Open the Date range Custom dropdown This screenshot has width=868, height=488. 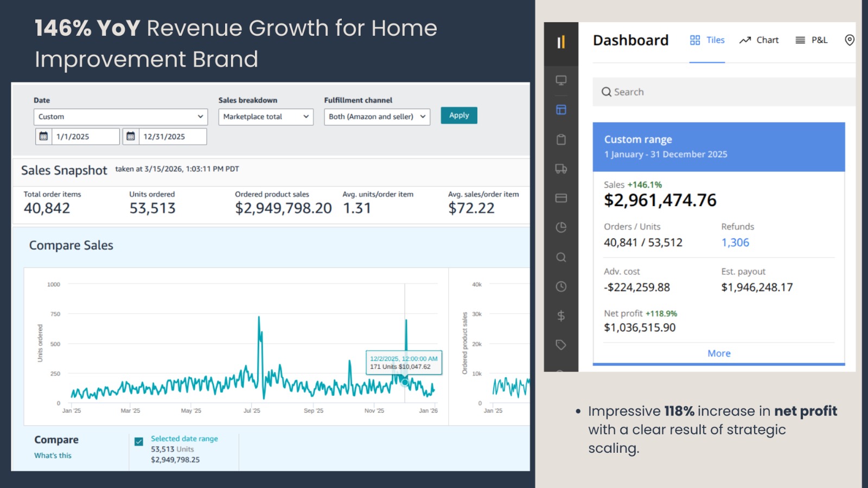[120, 117]
